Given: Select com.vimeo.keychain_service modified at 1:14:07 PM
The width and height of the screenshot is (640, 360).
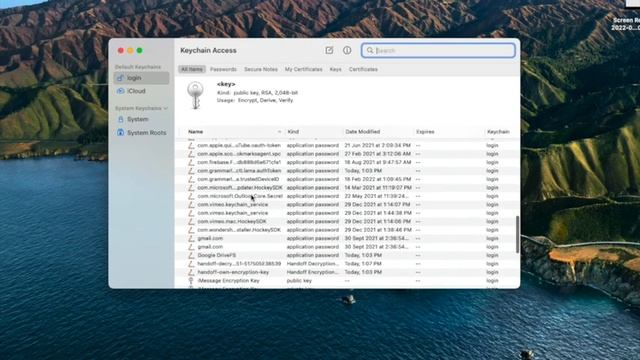Looking at the screenshot, I should tap(347, 204).
